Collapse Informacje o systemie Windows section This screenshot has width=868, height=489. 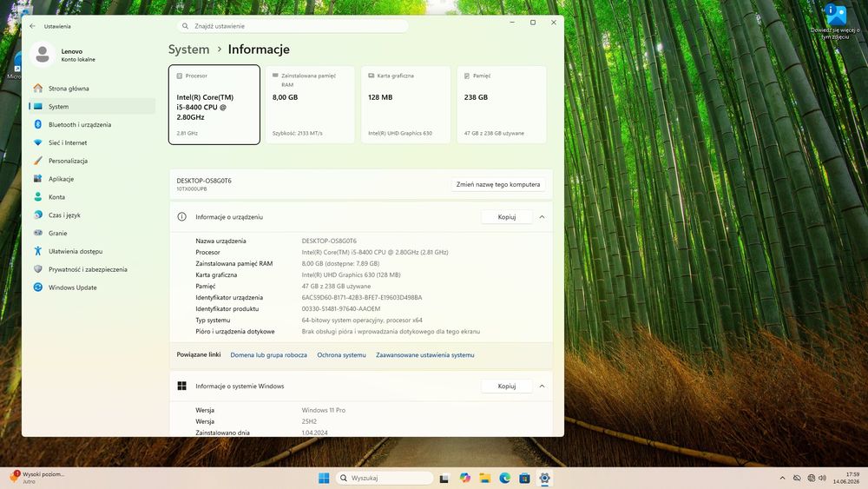click(x=542, y=386)
